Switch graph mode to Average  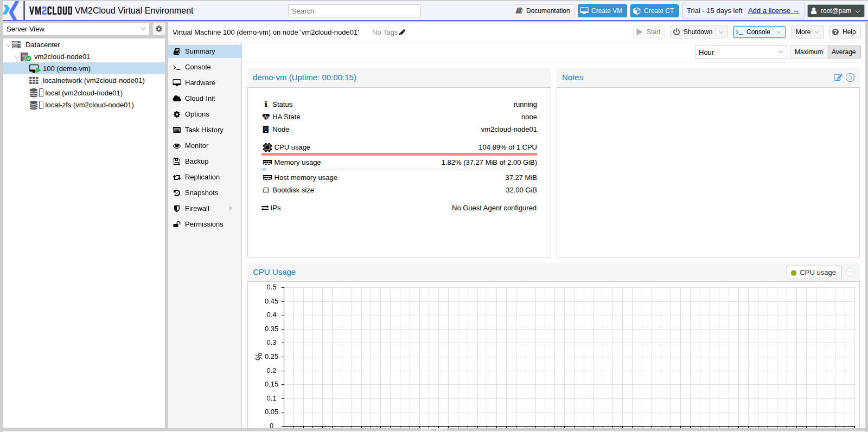(x=844, y=52)
